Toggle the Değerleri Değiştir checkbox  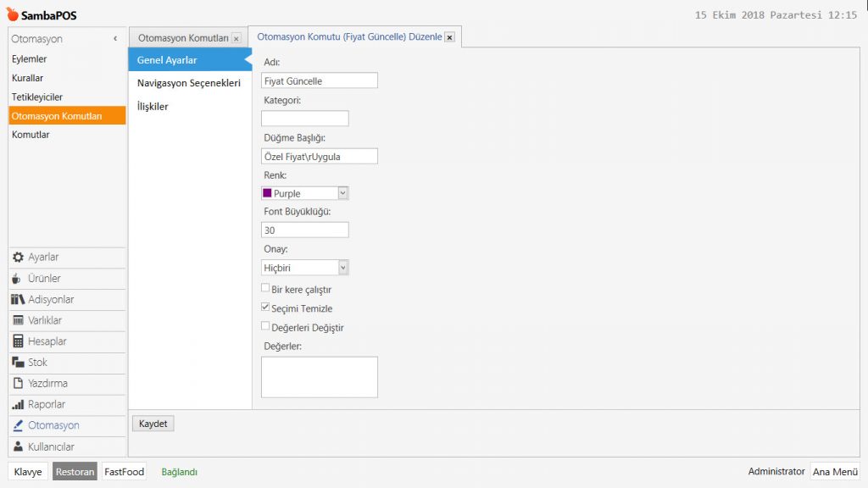click(265, 327)
